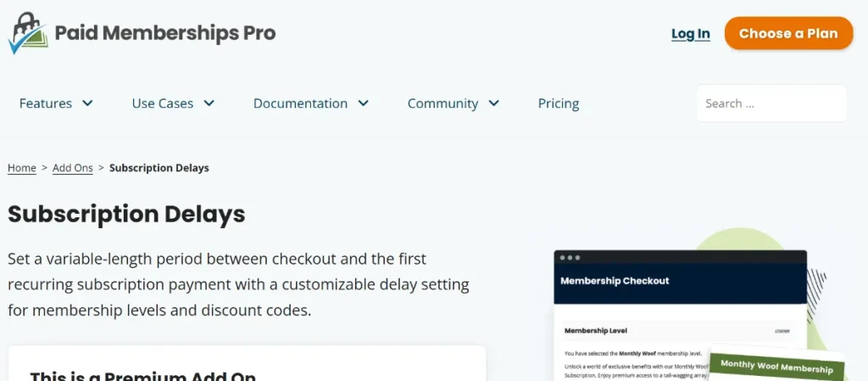Expand the Use Cases chevron arrow

[209, 103]
